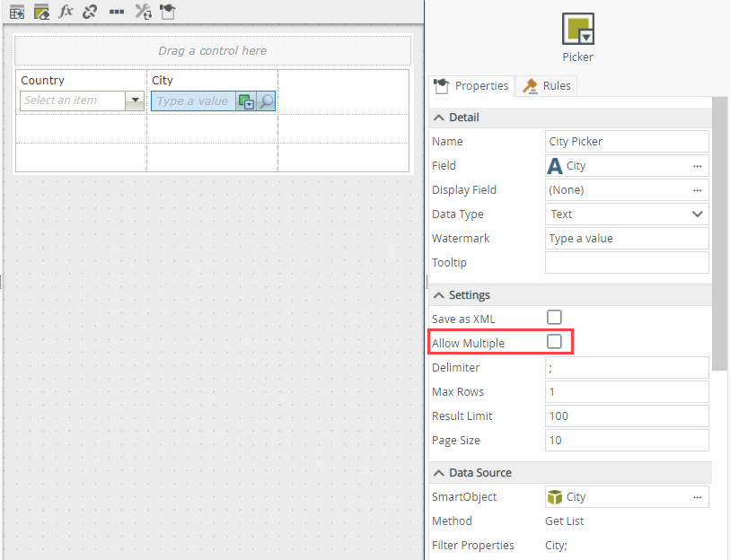
Task: Open the Display Field ellipsis button
Action: coord(697,190)
